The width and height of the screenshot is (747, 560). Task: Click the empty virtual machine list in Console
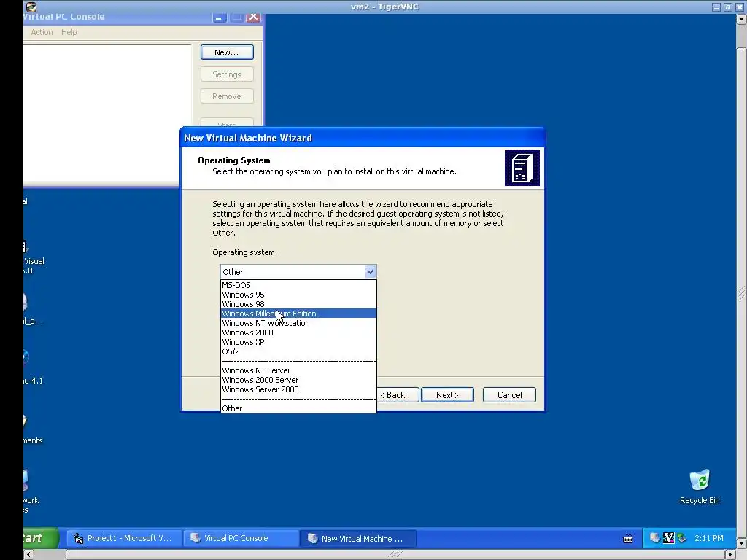coord(107,113)
